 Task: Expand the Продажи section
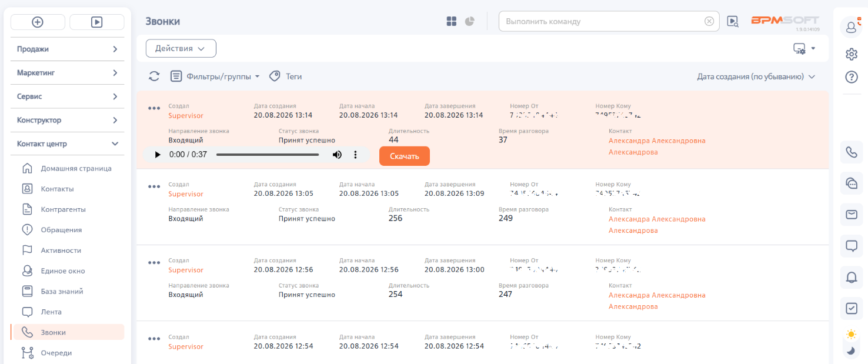click(x=68, y=49)
